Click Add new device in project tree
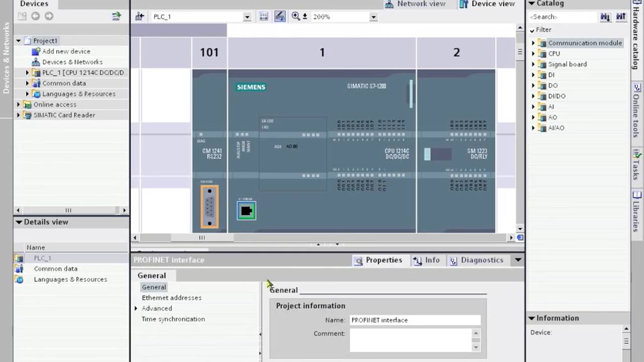644x362 pixels. click(x=66, y=51)
